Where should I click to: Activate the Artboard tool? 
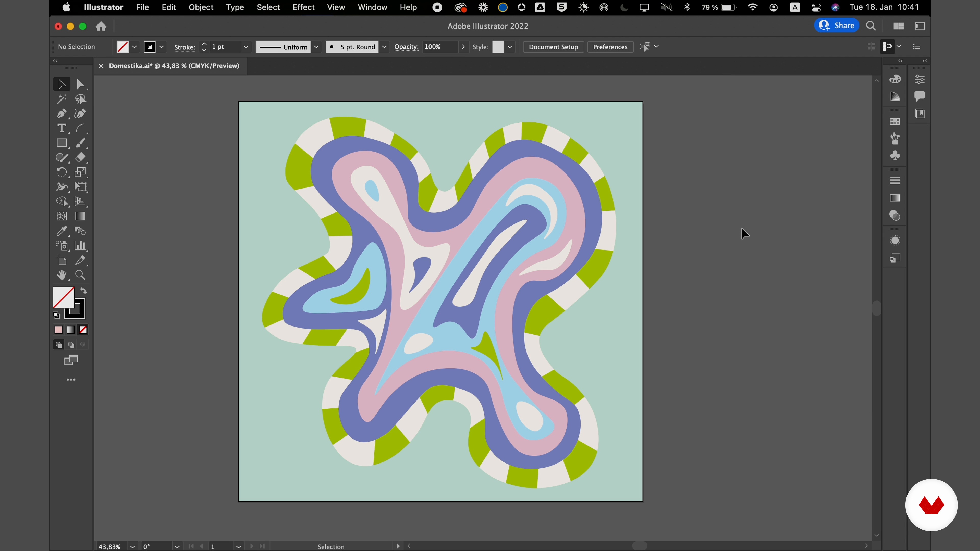coord(61,260)
